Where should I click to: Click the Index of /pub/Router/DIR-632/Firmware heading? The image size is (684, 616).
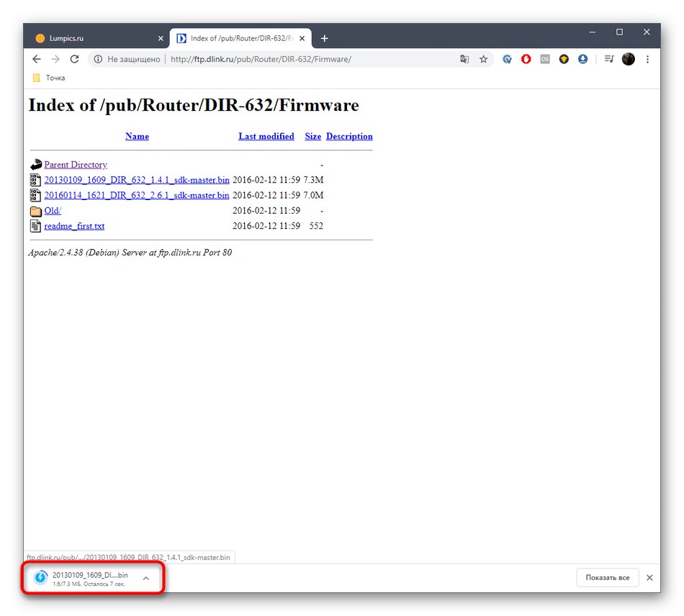(x=194, y=106)
